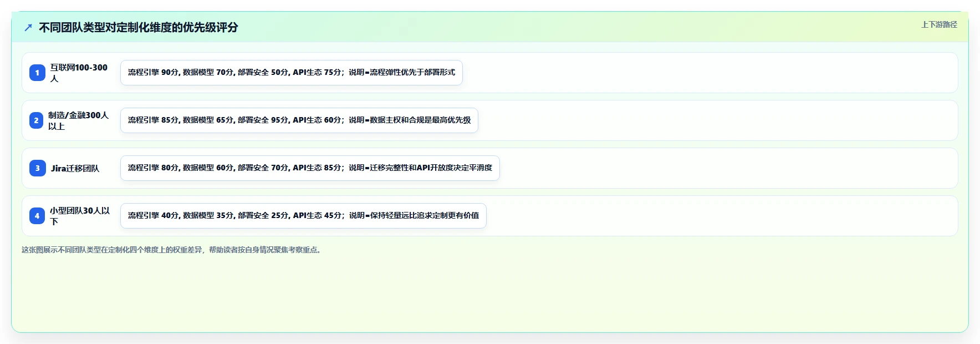The height and width of the screenshot is (344, 980).
Task: Open the score box with 流程引擎 40分
Action: (x=303, y=216)
